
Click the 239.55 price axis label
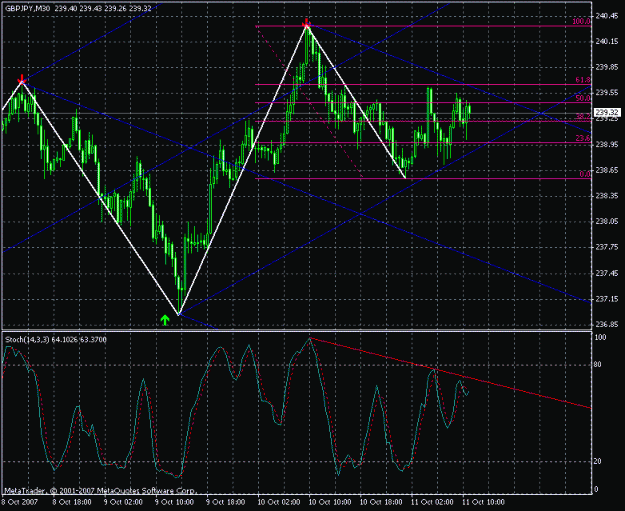607,93
